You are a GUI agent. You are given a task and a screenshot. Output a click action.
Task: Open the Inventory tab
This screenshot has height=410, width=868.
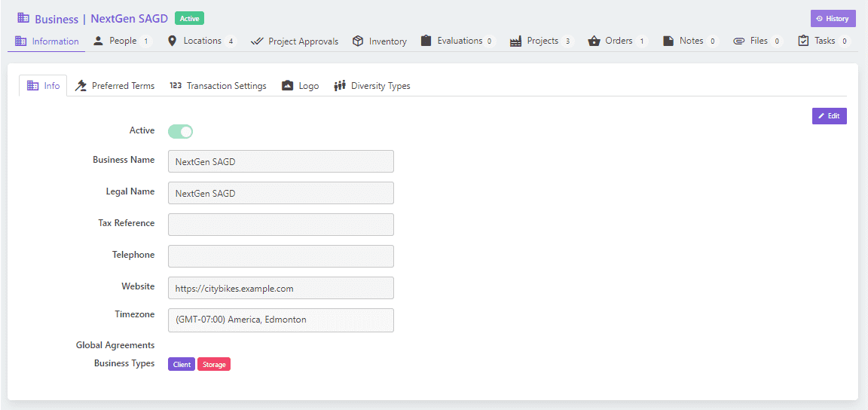tap(380, 41)
